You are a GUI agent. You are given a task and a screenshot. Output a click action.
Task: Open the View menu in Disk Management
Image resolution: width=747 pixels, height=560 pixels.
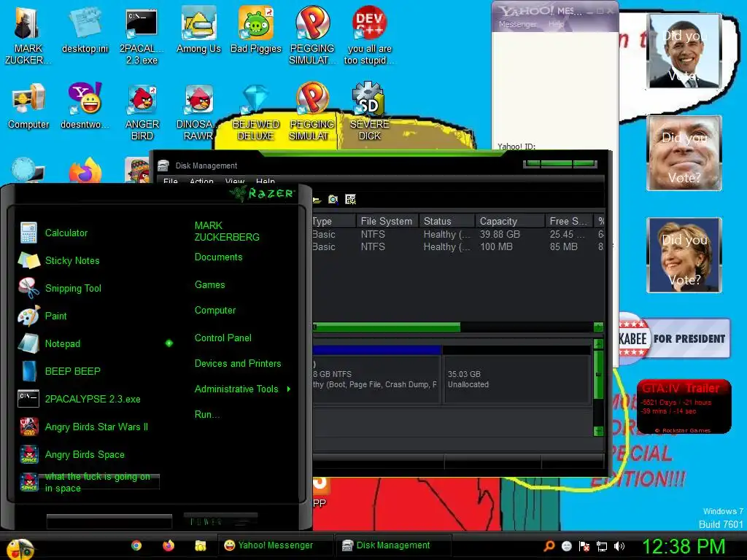tap(234, 182)
